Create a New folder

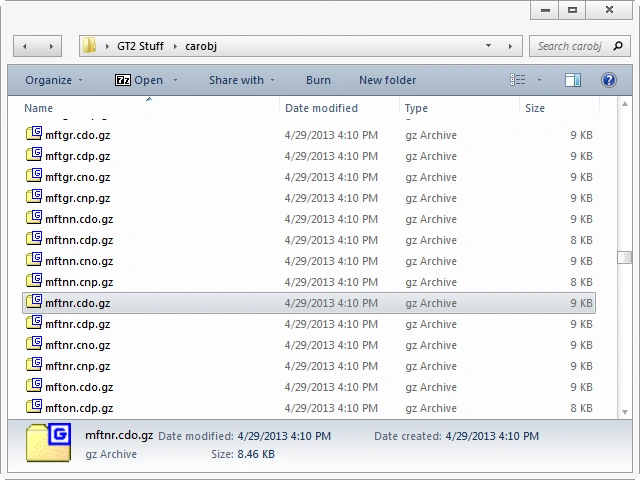point(387,80)
